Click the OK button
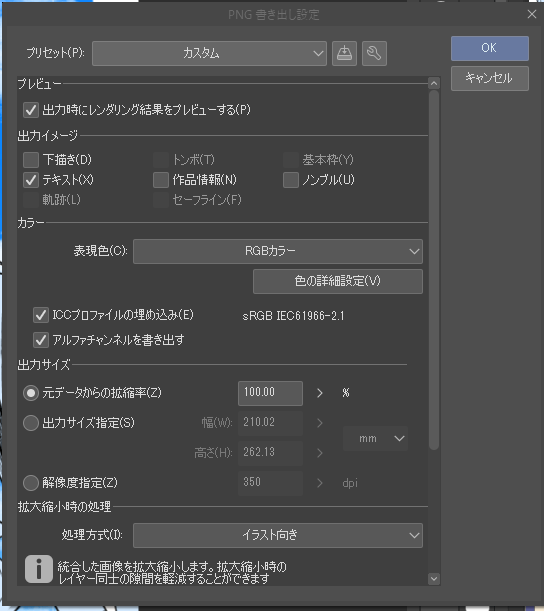The image size is (544, 611). point(490,48)
